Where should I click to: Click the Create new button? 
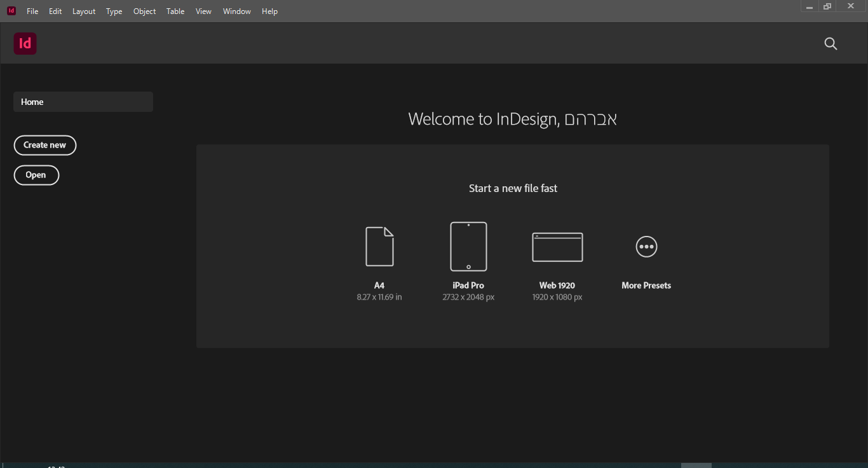45,145
